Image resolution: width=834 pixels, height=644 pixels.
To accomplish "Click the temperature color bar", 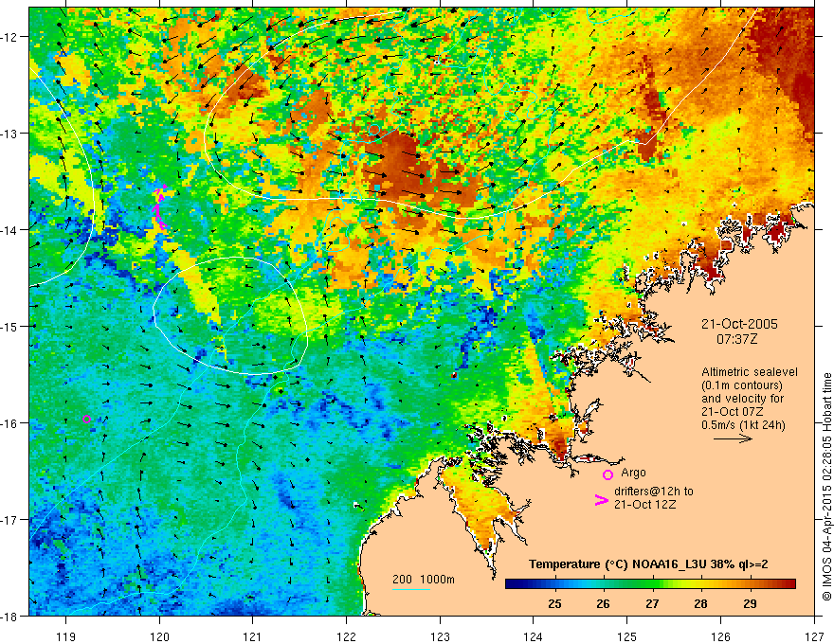I will coord(650,583).
